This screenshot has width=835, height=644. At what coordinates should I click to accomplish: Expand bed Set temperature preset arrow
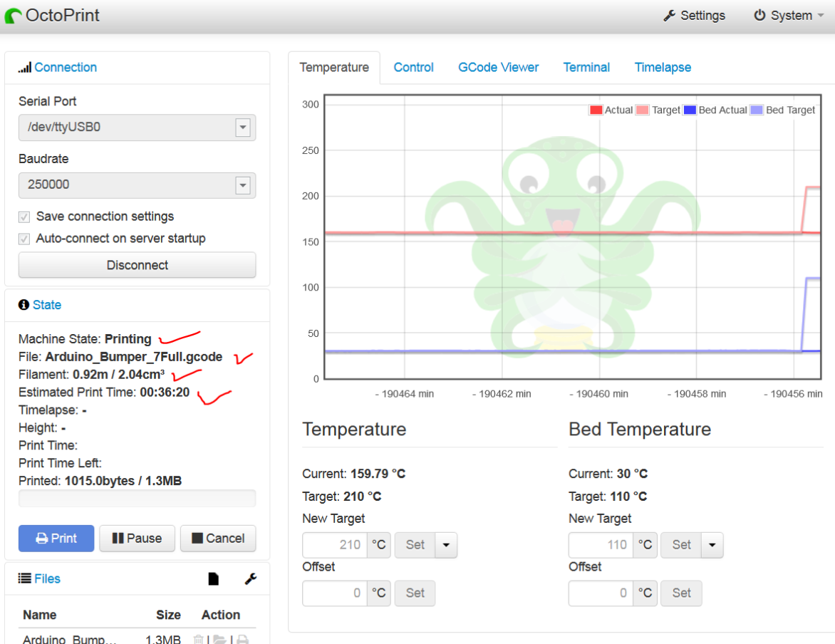click(712, 545)
